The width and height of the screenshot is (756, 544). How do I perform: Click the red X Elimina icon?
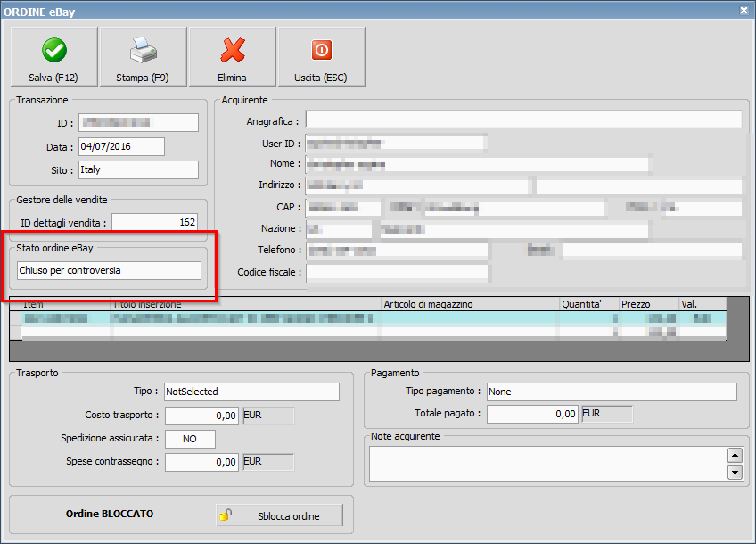tap(233, 50)
